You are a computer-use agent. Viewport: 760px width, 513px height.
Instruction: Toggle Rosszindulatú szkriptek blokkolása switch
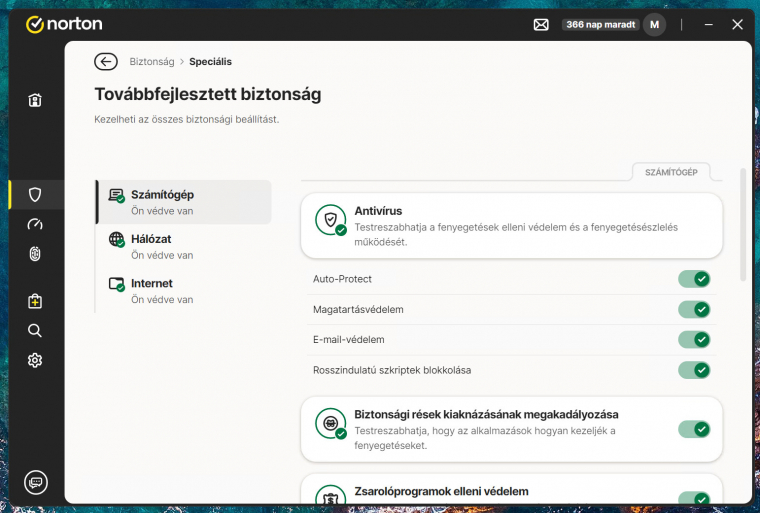click(694, 370)
